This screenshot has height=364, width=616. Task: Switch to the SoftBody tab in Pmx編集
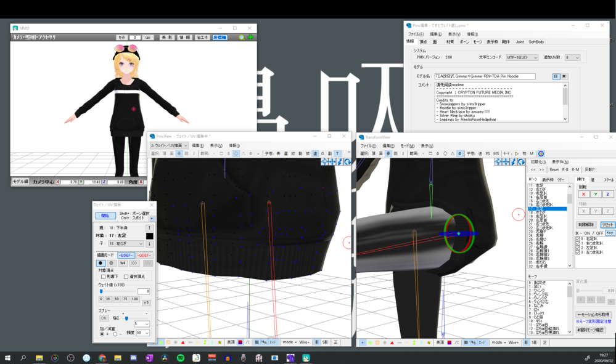536,42
